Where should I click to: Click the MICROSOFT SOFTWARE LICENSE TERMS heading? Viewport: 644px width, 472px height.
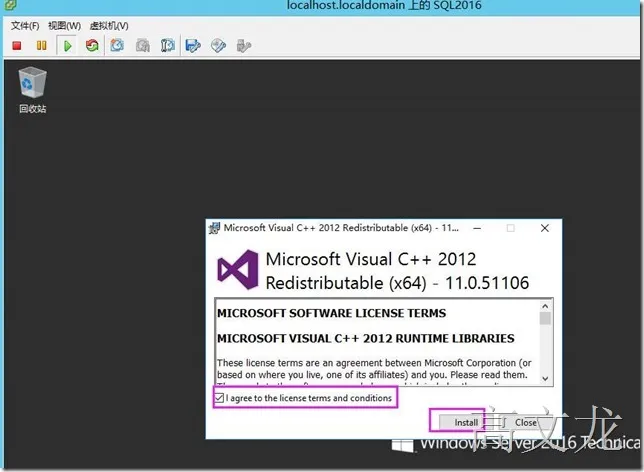click(x=331, y=313)
